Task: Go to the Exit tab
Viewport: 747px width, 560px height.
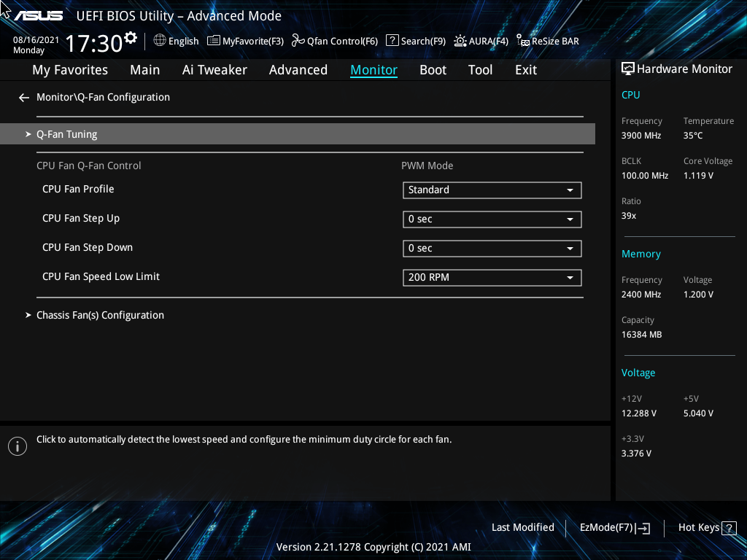Action: coord(526,70)
